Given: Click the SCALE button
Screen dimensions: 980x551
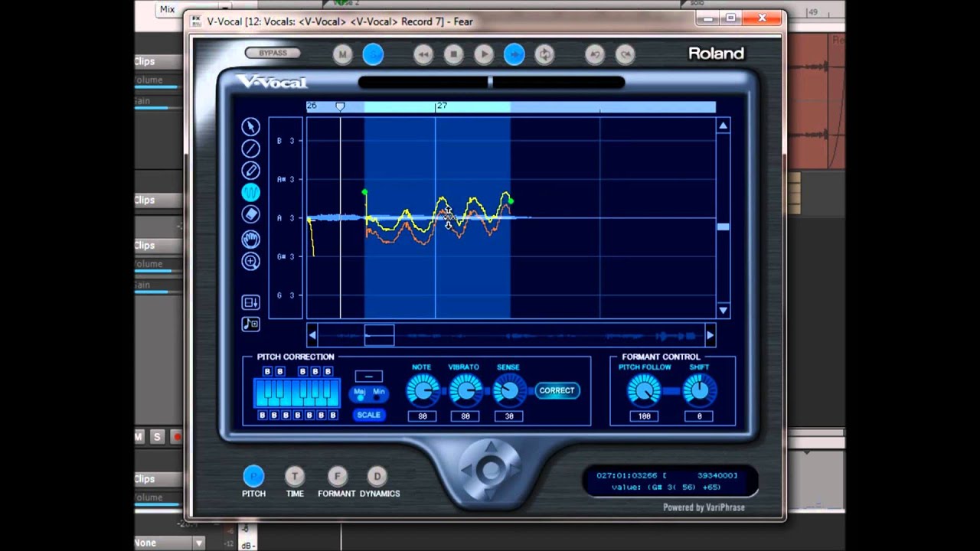Looking at the screenshot, I should pyautogui.click(x=368, y=415).
